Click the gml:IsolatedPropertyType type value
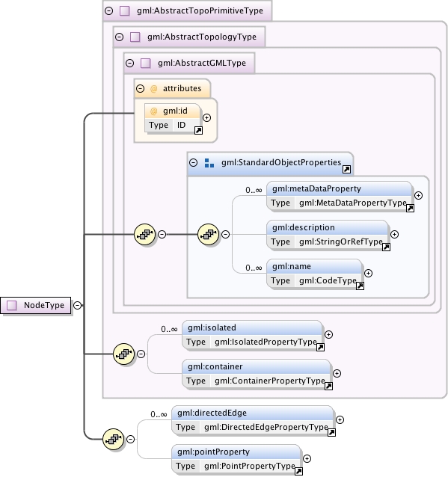This screenshot has width=448, height=477. click(266, 342)
